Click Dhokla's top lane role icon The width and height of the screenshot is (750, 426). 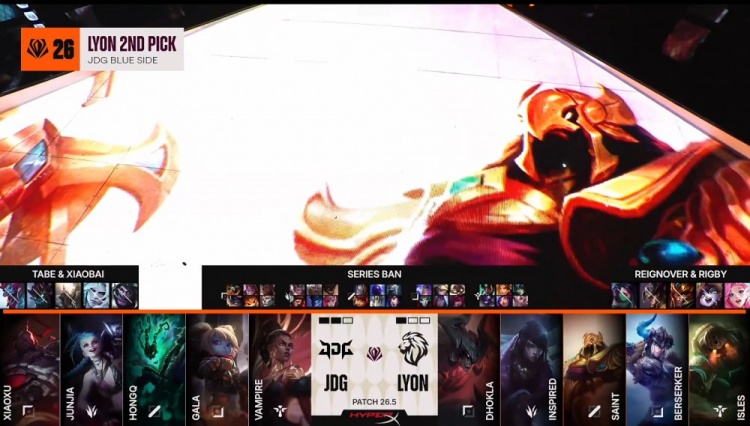pos(468,411)
